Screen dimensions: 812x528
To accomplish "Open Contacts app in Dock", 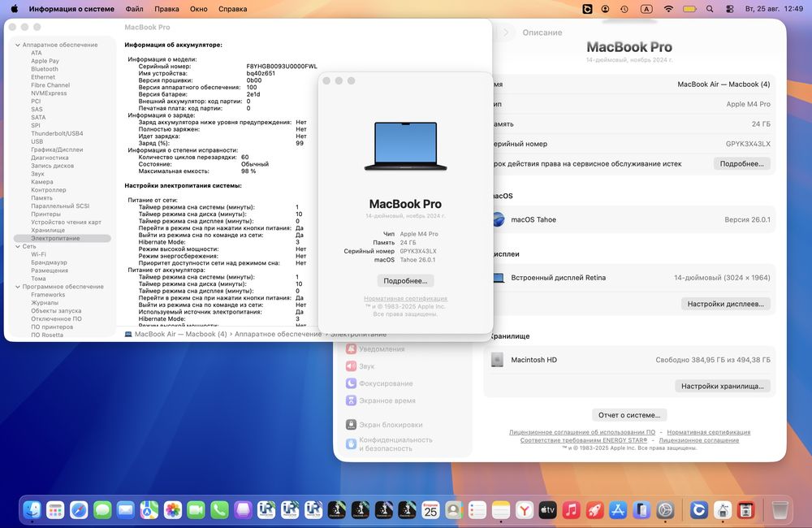I will point(454,510).
